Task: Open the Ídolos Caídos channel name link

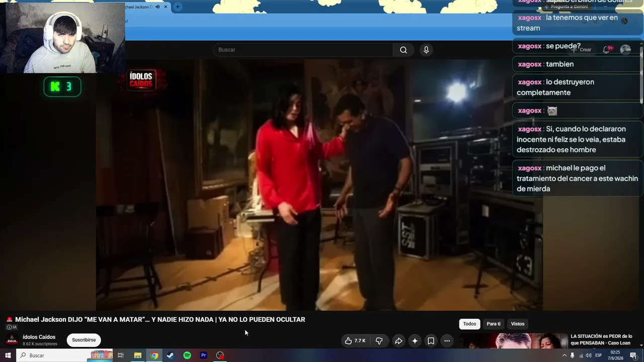Action: pos(39,337)
